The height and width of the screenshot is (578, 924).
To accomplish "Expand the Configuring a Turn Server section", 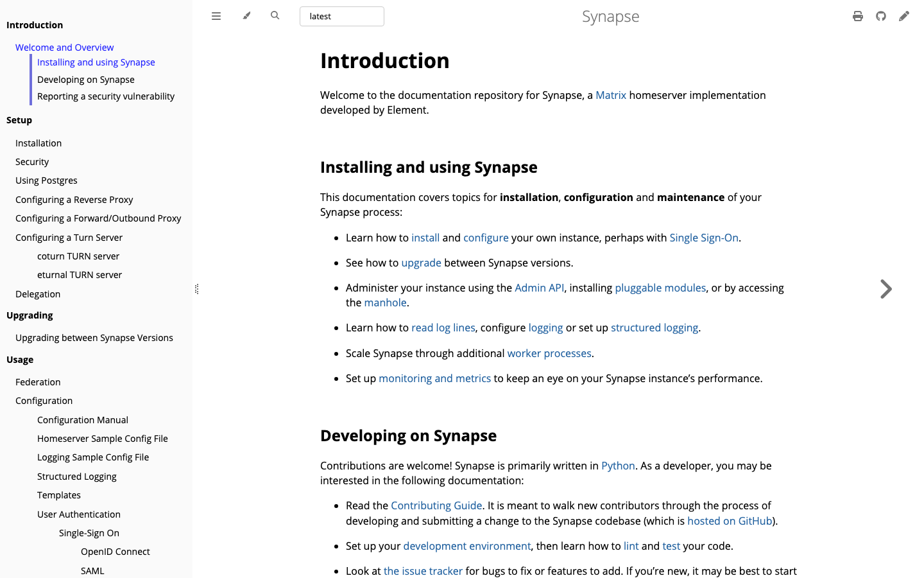I will pyautogui.click(x=69, y=237).
